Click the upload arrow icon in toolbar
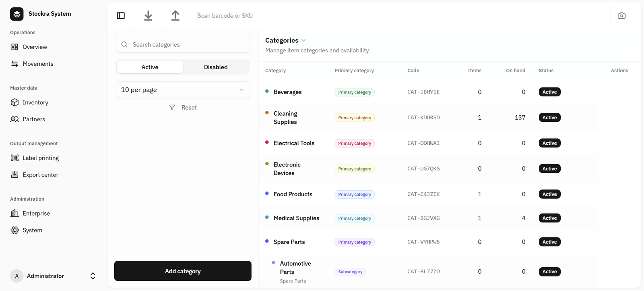Screen dimensions: 644x291 click(x=175, y=16)
